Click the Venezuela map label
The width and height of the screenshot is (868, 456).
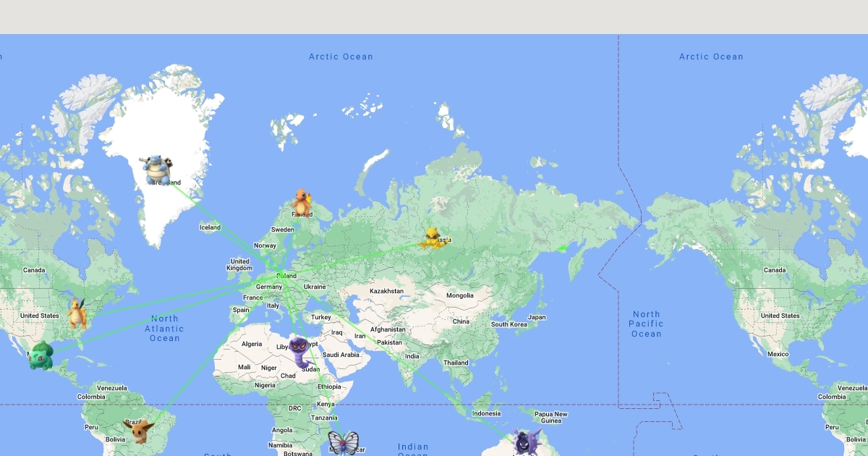pyautogui.click(x=112, y=387)
